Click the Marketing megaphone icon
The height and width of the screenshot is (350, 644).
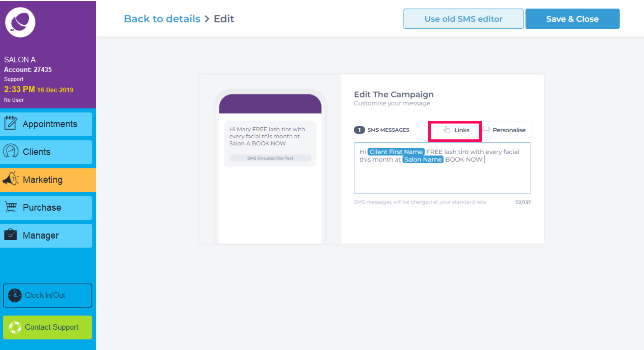click(x=10, y=179)
